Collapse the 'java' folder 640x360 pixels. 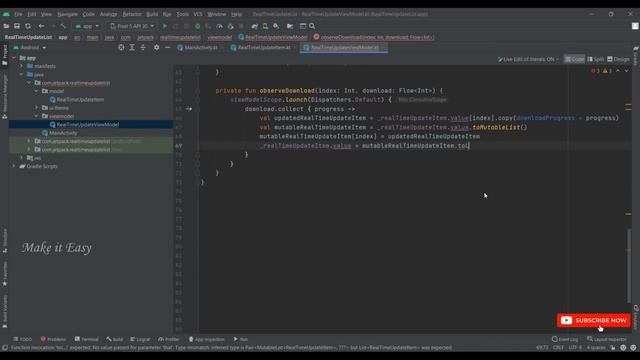tap(22, 75)
